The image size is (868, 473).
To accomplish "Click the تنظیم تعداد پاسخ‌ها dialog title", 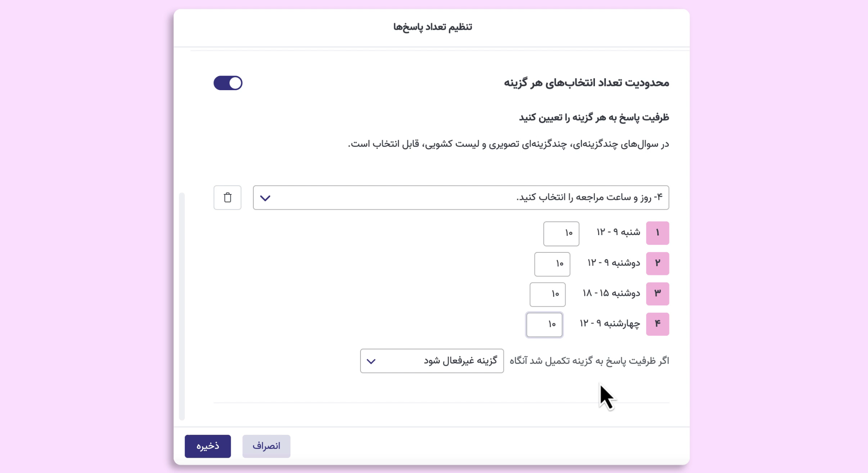I will (x=433, y=27).
